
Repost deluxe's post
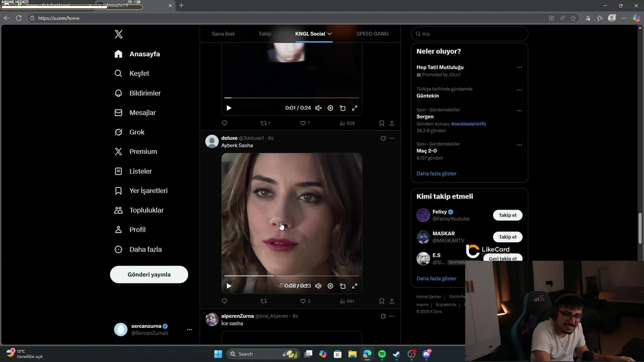pos(264,301)
